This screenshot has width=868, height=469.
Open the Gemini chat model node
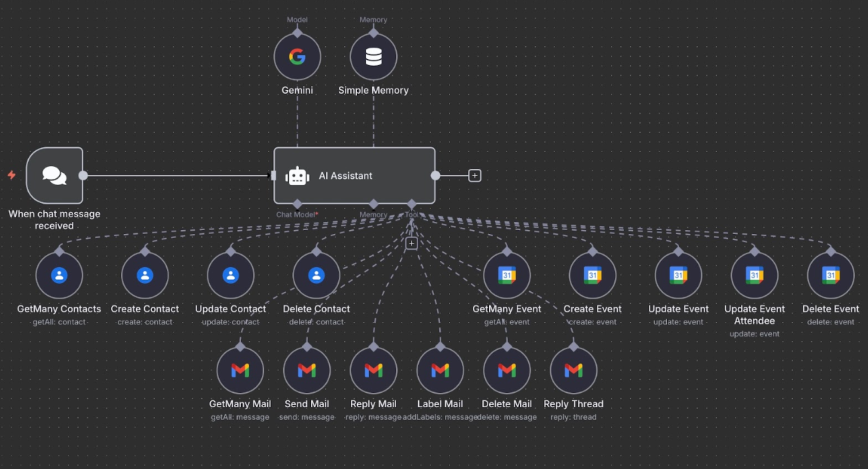pos(297,56)
